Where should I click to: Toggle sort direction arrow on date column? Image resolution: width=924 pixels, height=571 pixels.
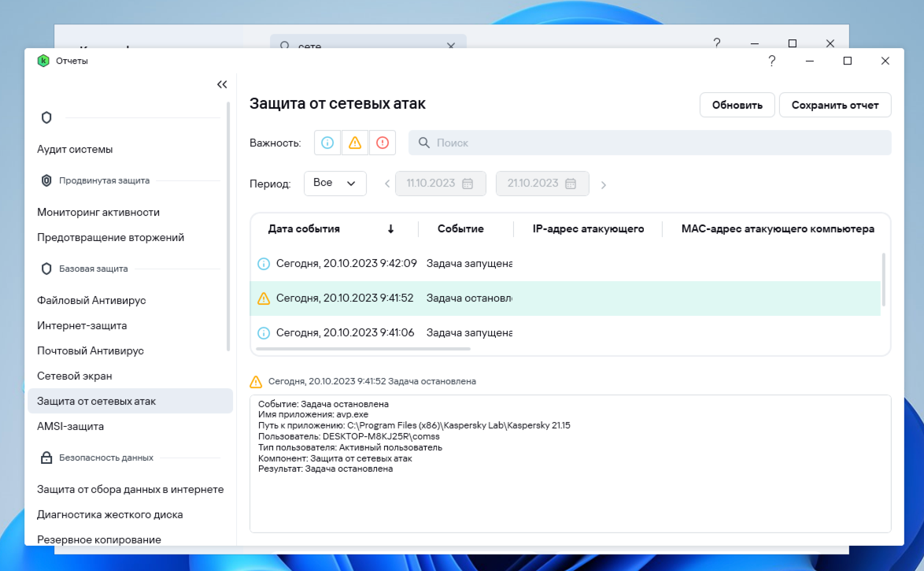[390, 229]
